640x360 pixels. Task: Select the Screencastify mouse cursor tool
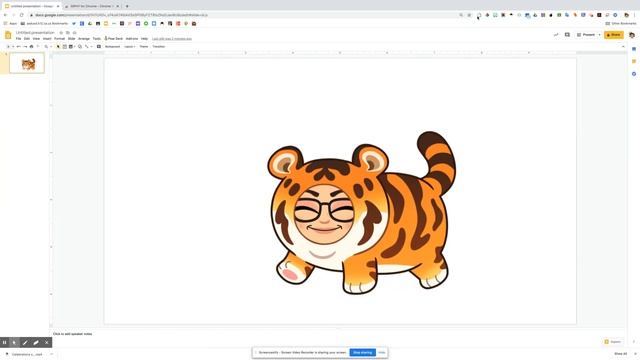[x=14, y=342]
